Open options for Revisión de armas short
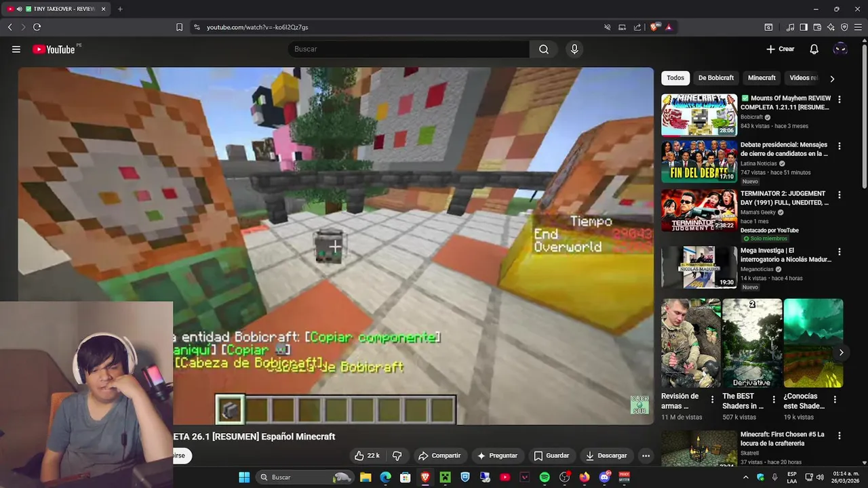The width and height of the screenshot is (868, 488). 712,400
